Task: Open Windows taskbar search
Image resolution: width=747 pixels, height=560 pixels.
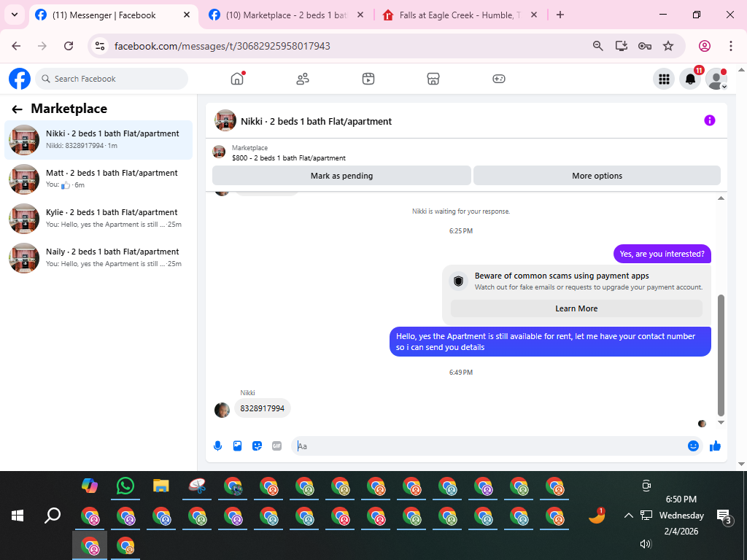Action: 53,516
